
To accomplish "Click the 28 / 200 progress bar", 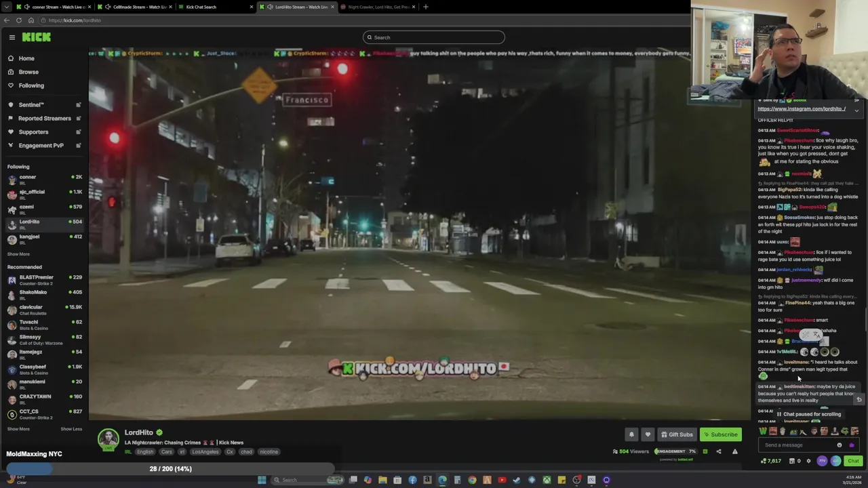I will pyautogui.click(x=170, y=469).
